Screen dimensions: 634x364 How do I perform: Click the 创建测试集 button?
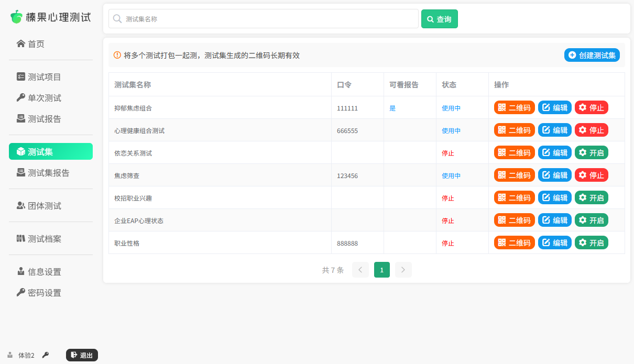pyautogui.click(x=592, y=55)
